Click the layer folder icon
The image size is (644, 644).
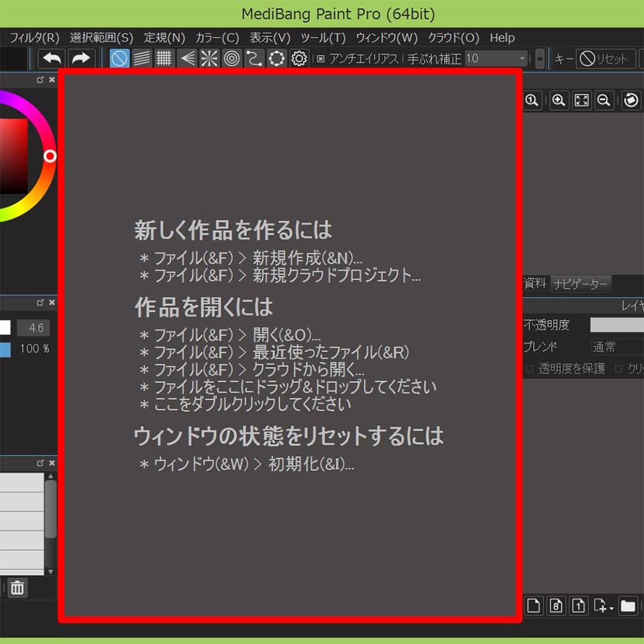(x=628, y=606)
